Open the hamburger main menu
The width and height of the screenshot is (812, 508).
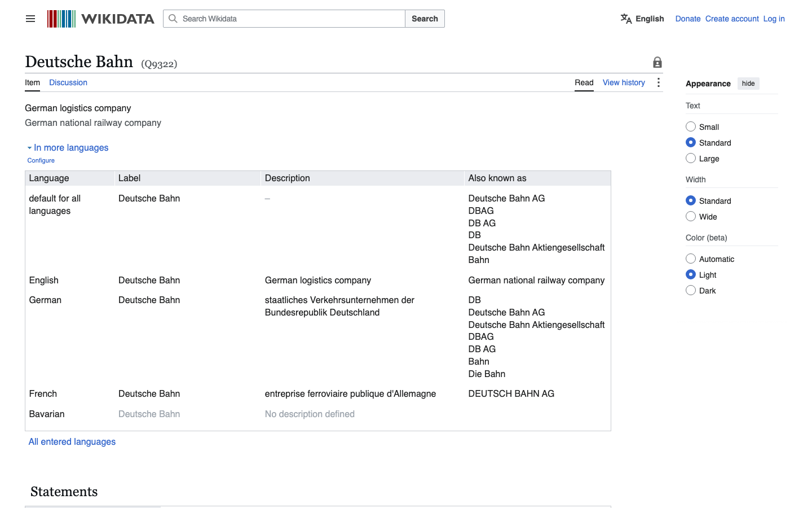pyautogui.click(x=30, y=19)
